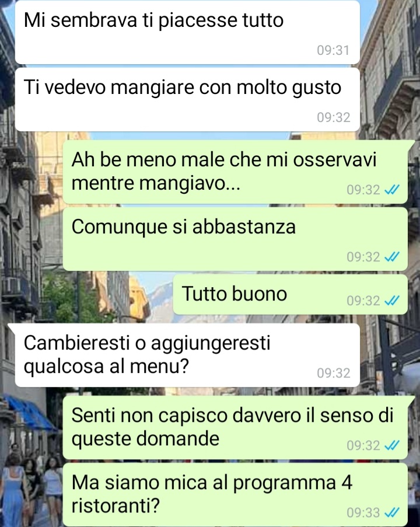Click double checkmarks on 'Comunque si abbastanza'

[x=392, y=257]
